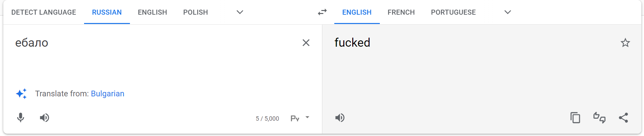644x136 pixels.
Task: Choose Portuguese as the target language
Action: [x=453, y=12]
